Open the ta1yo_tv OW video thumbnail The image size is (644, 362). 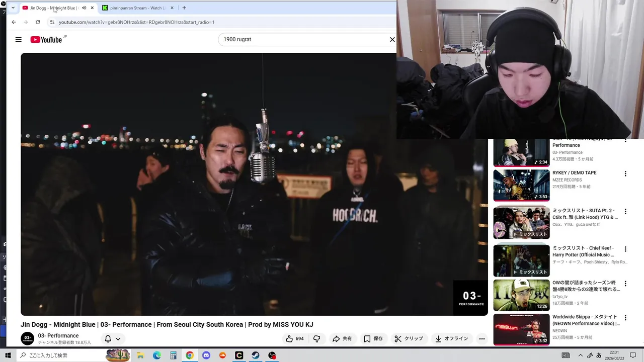[x=521, y=295]
